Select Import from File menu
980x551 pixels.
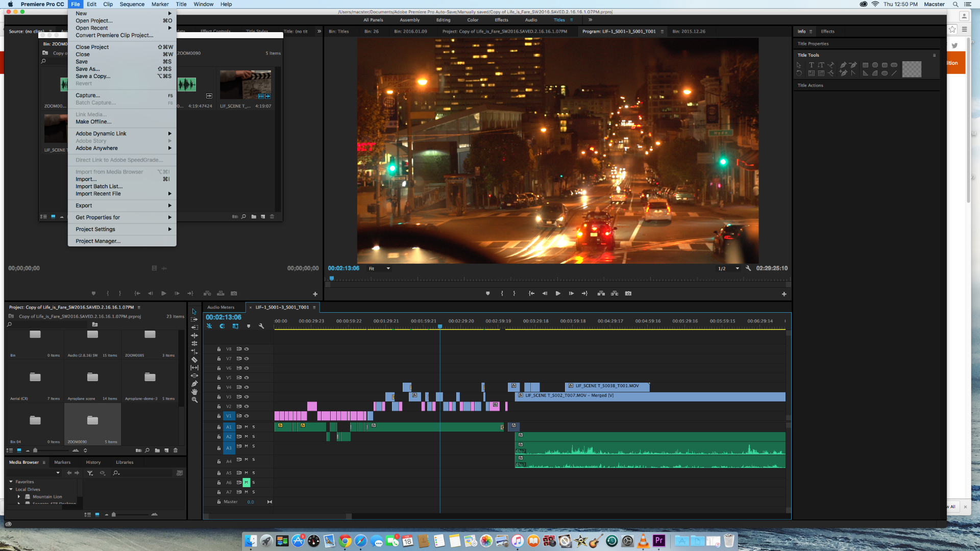click(85, 178)
